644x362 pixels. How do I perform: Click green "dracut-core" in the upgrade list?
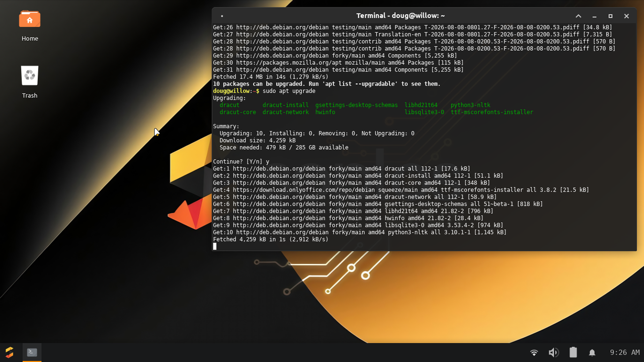coord(238,112)
